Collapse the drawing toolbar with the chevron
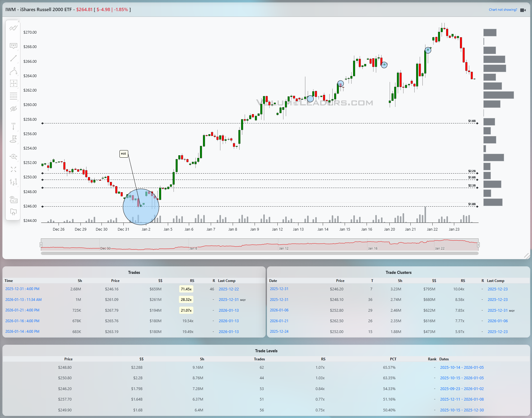Viewport: 532px width, 418px height. [x=19, y=21]
